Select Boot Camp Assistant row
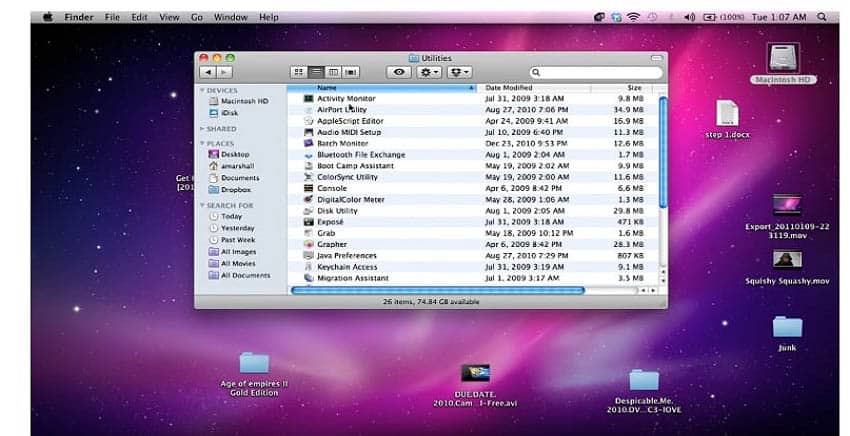This screenshot has height=436, width=850. (473, 166)
